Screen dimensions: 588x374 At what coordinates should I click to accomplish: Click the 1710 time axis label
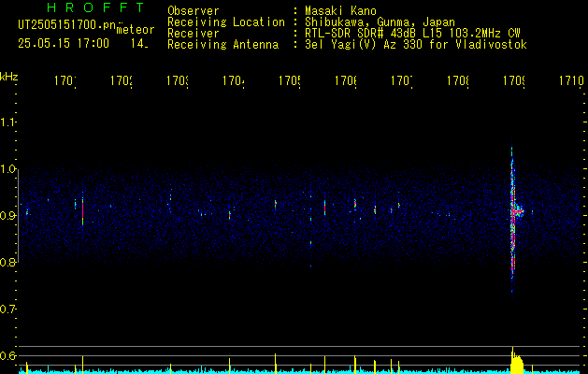571,80
